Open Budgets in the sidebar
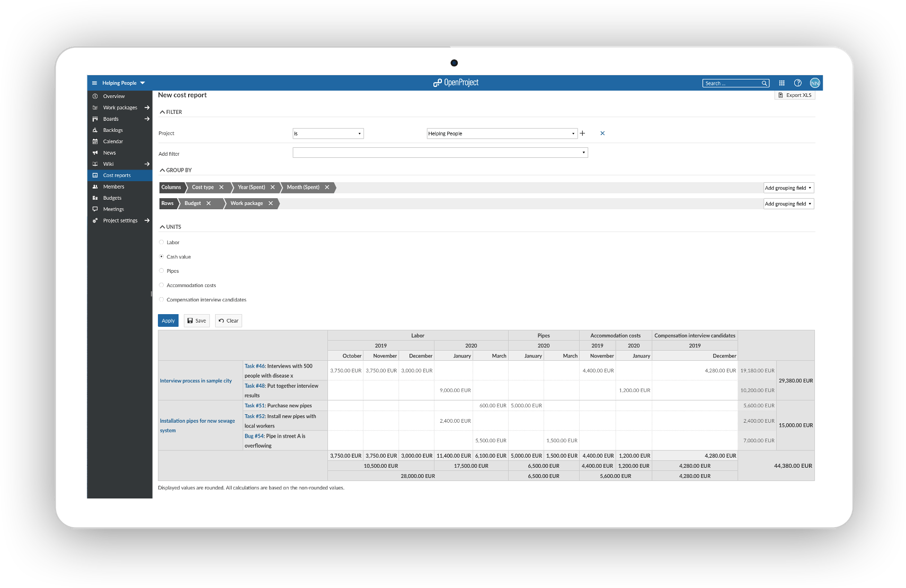The image size is (906, 588). 112,198
